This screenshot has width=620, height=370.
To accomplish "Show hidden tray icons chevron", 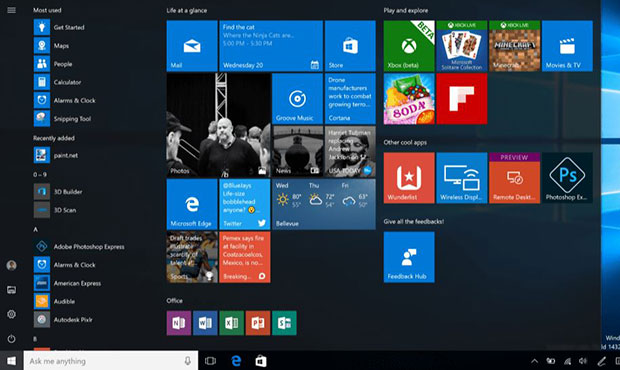I will 534,361.
